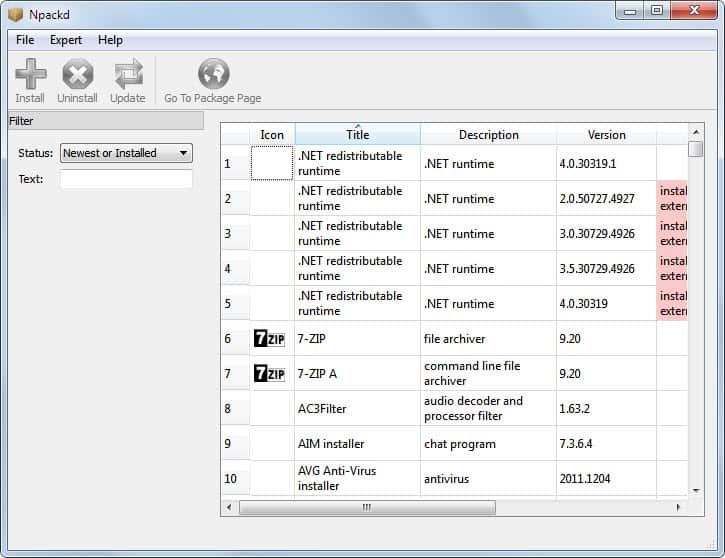
Task: Sort by the Title column header
Action: [357, 135]
